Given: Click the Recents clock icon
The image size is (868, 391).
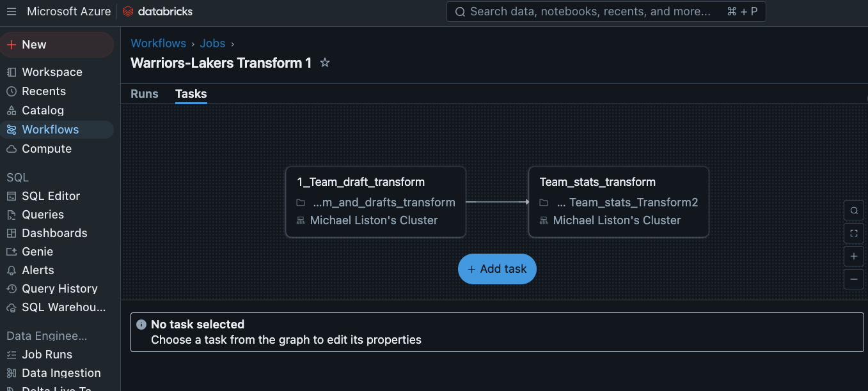Looking at the screenshot, I should click(12, 91).
